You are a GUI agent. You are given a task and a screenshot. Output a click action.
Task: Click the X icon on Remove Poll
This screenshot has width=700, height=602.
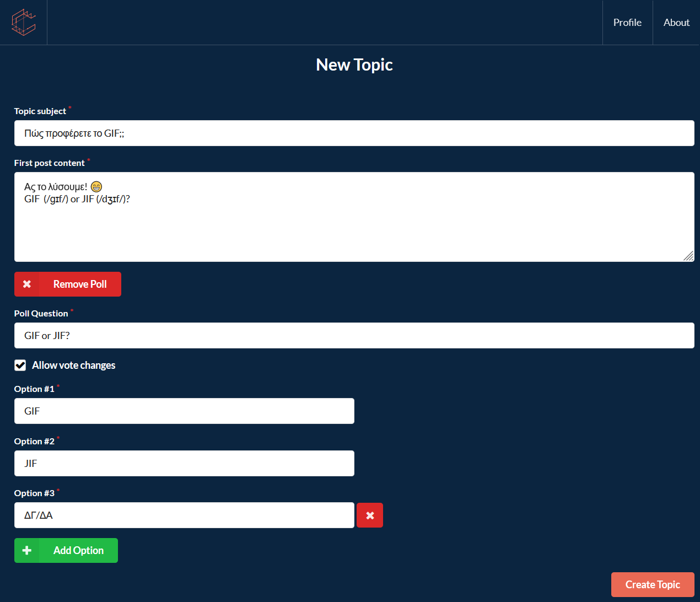coord(27,284)
